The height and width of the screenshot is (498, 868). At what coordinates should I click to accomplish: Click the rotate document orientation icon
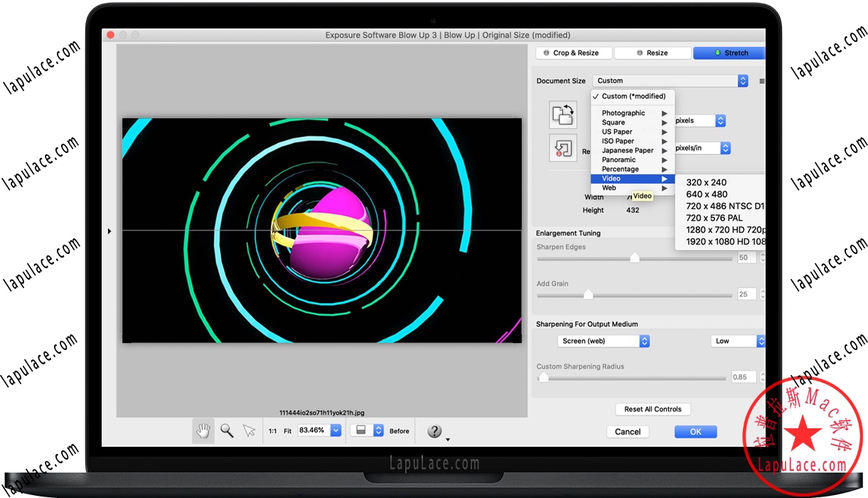pyautogui.click(x=562, y=115)
